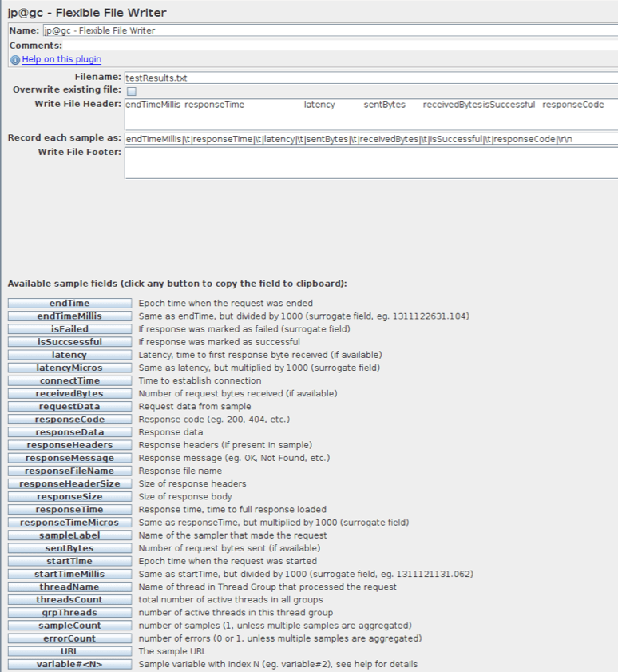Screen dimensions: 618x672
Task: Click 'The sample URL' description text
Action: click(x=172, y=651)
